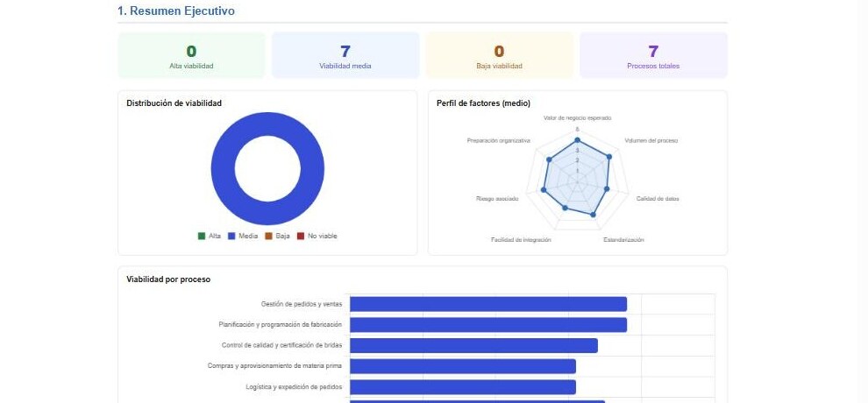
Task: Click the 'Calidad de datos' radar label
Action: (658, 199)
